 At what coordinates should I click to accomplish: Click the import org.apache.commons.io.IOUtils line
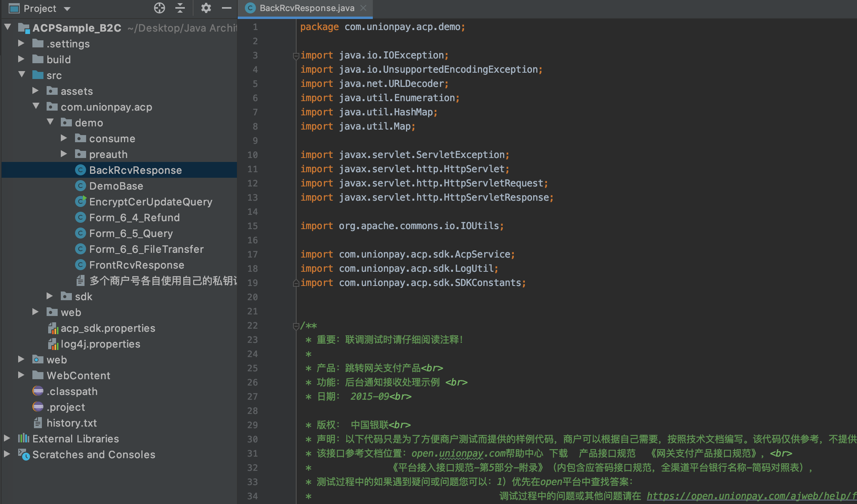pyautogui.click(x=402, y=226)
